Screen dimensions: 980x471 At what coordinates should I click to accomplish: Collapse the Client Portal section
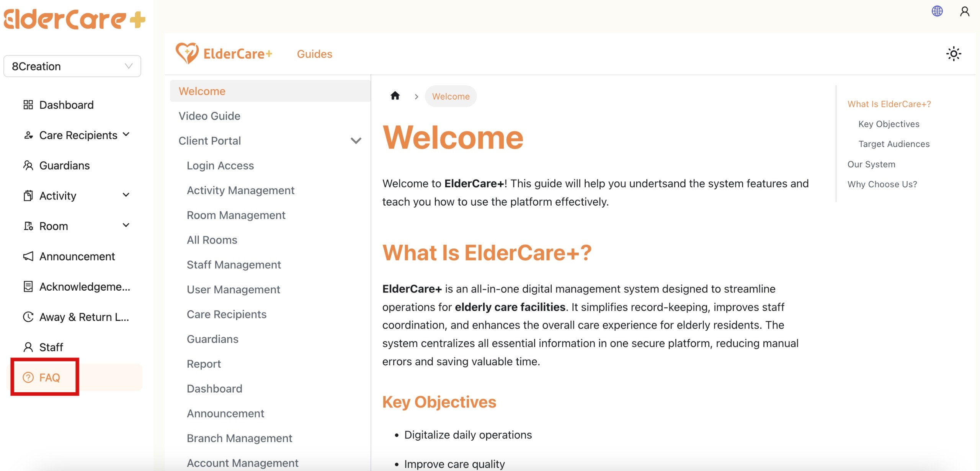click(x=356, y=141)
